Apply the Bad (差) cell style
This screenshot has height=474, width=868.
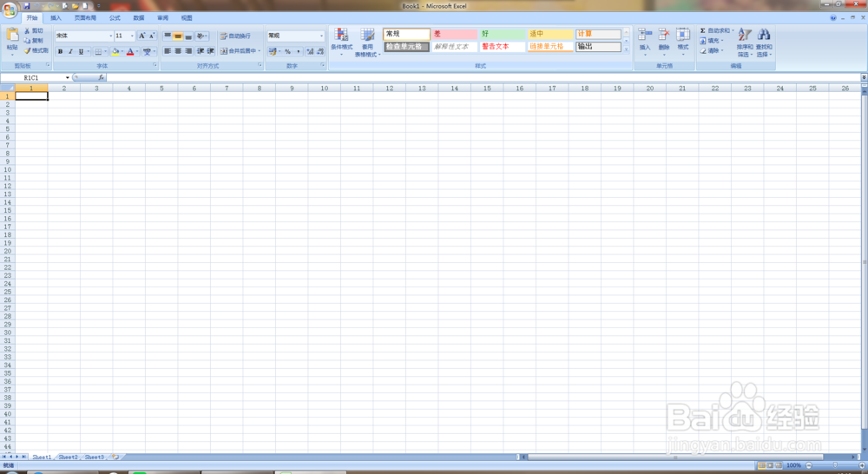click(x=455, y=35)
